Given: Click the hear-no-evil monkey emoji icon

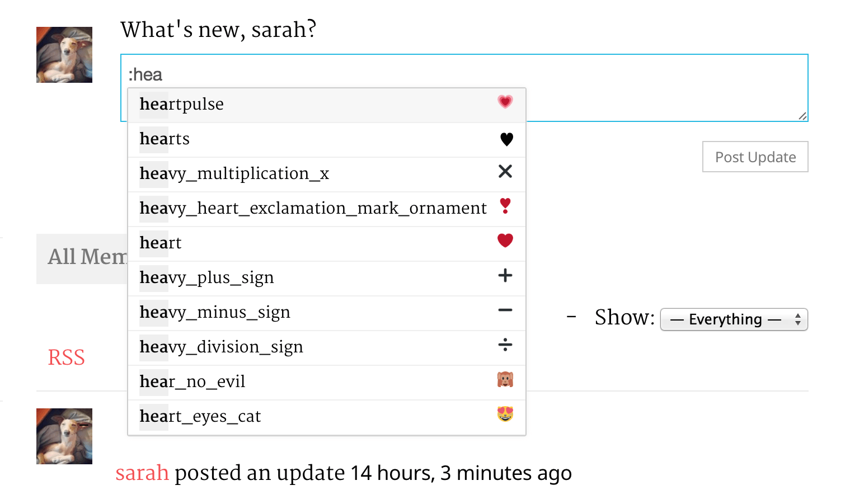Looking at the screenshot, I should [505, 380].
